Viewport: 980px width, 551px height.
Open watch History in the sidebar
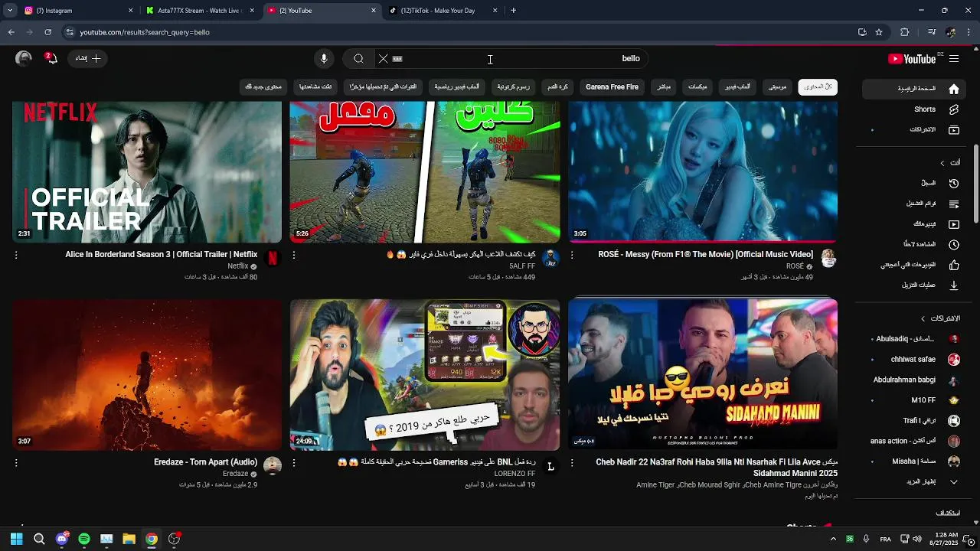[915, 184]
